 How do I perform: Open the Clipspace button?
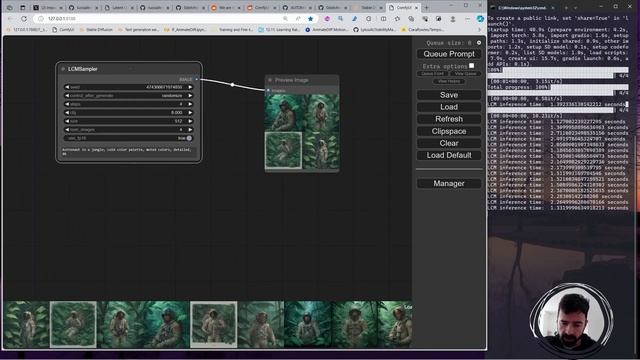pos(449,131)
